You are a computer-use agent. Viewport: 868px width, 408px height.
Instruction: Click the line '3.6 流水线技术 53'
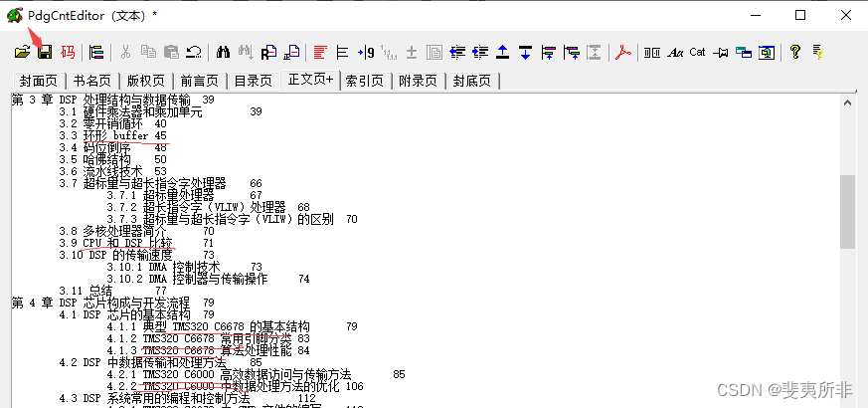113,172
